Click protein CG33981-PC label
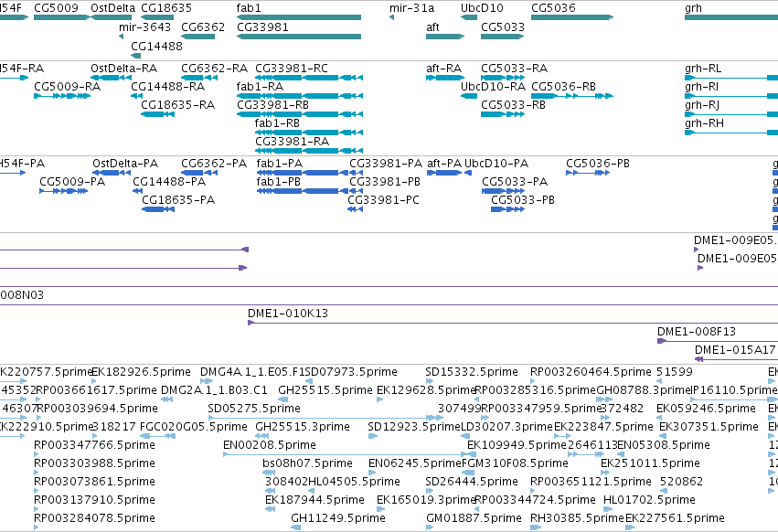 (x=383, y=200)
